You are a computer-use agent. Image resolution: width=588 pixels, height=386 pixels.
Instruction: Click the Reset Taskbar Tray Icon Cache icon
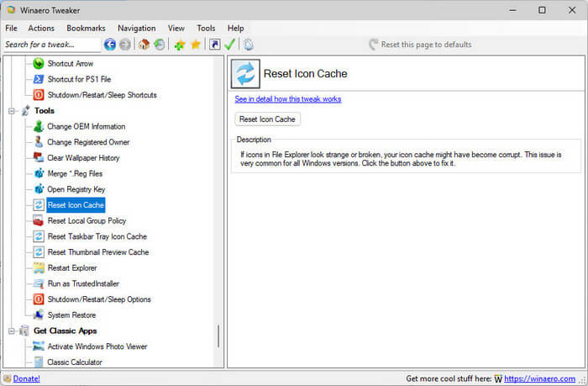coord(39,236)
